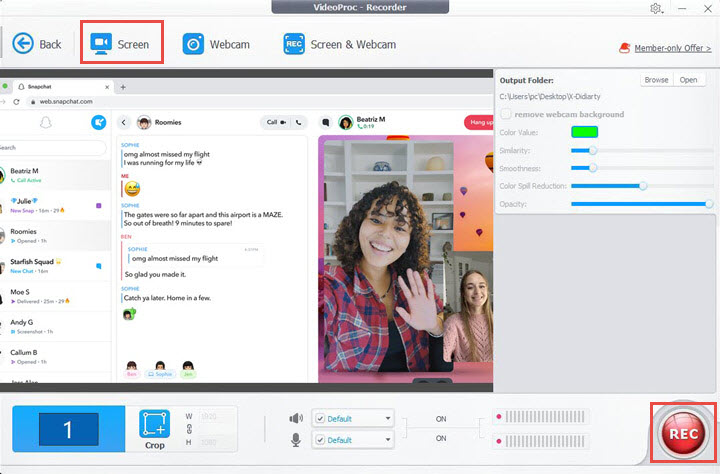Image resolution: width=720 pixels, height=474 pixels.
Task: Click the 'Catch ya later. Home in a few.' message
Action: click(167, 298)
